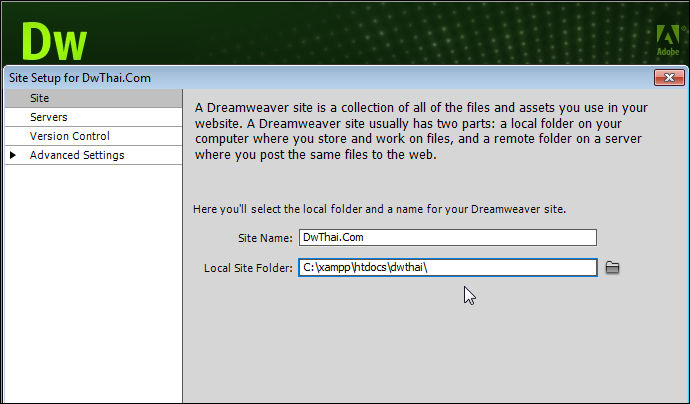Click the Local Site Folder input field
This screenshot has width=690, height=404.
click(448, 268)
